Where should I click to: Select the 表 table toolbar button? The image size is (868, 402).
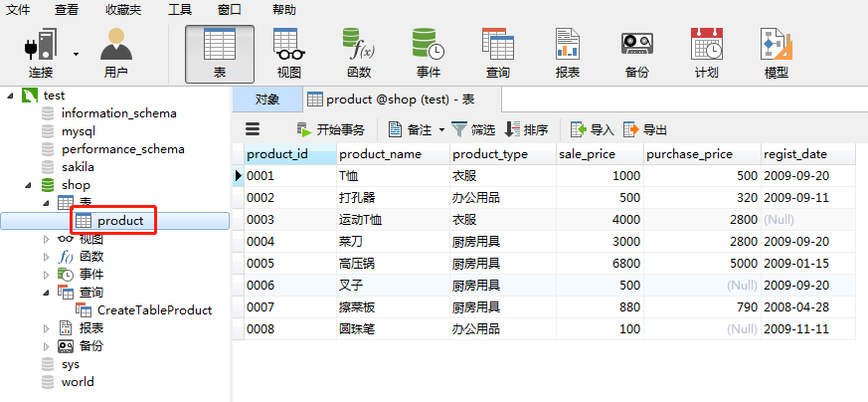tap(220, 54)
